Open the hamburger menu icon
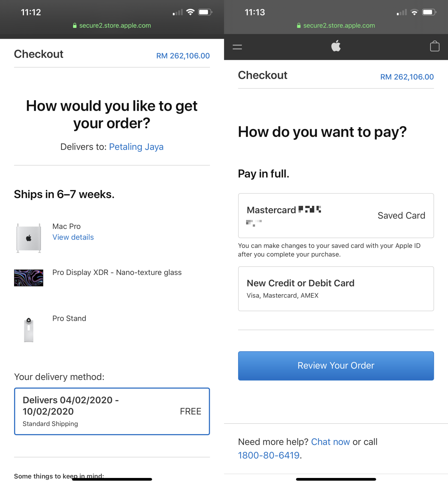The height and width of the screenshot is (485, 448). pyautogui.click(x=237, y=47)
